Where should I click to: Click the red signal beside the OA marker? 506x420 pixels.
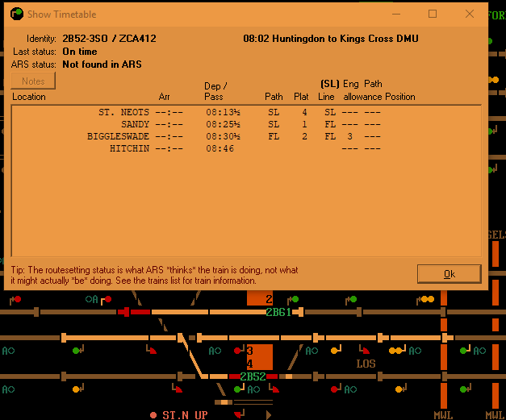107,300
